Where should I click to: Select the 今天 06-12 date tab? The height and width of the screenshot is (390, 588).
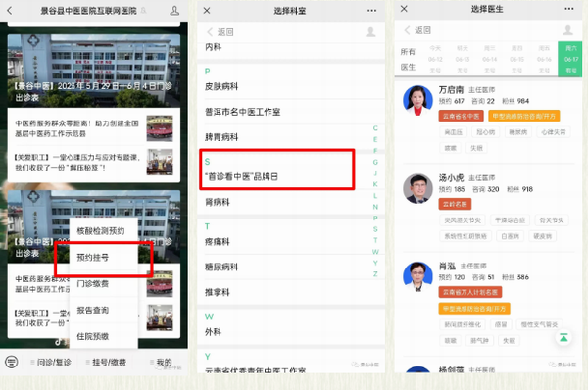coord(435,59)
